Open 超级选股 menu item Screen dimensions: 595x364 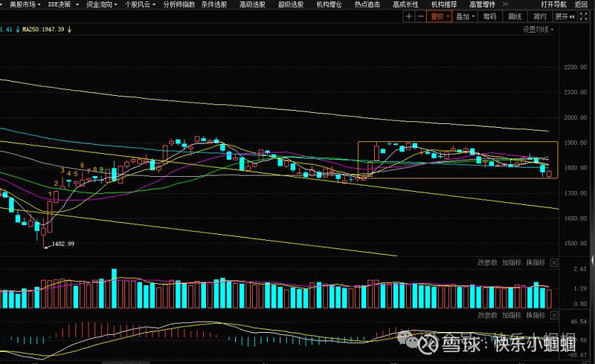click(291, 4)
